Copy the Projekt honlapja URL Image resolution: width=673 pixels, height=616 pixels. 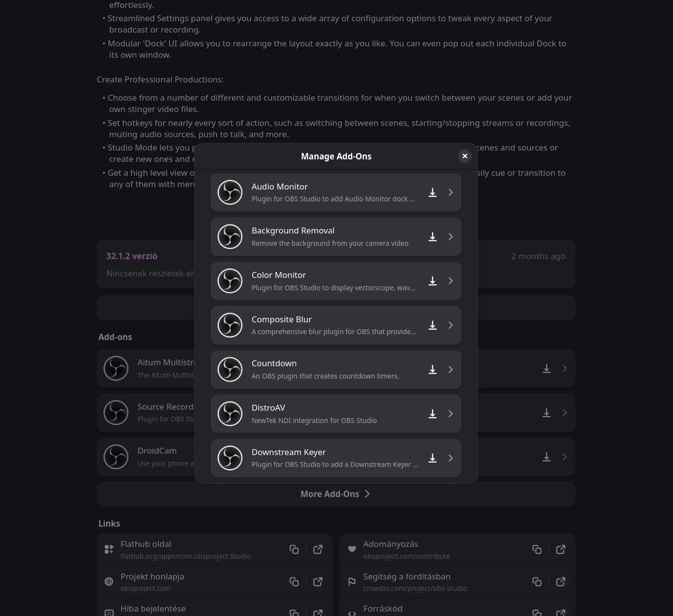pyautogui.click(x=294, y=582)
